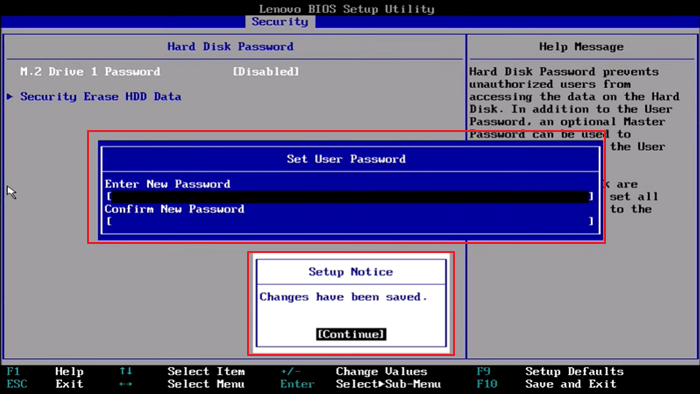Open the Security Erase HDD Data submenu
This screenshot has width=700, height=394.
pyautogui.click(x=100, y=96)
